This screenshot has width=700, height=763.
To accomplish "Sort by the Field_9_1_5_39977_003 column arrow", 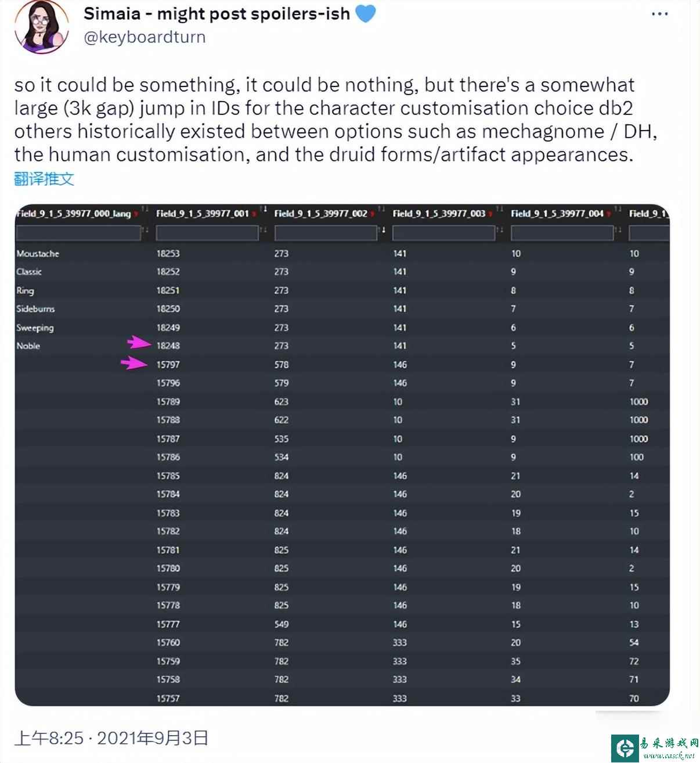I will 500,210.
